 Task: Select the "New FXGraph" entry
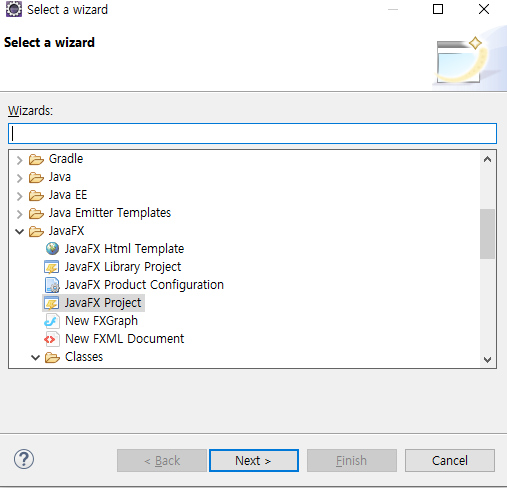tap(101, 321)
